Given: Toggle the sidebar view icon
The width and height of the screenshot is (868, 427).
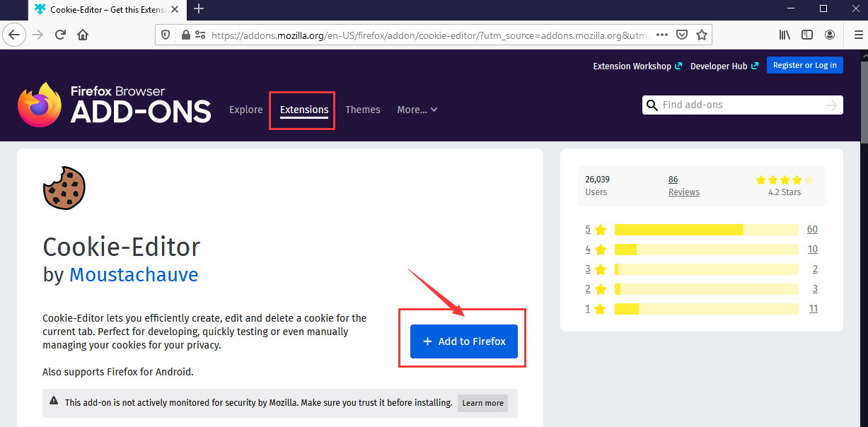Looking at the screenshot, I should click(x=807, y=35).
